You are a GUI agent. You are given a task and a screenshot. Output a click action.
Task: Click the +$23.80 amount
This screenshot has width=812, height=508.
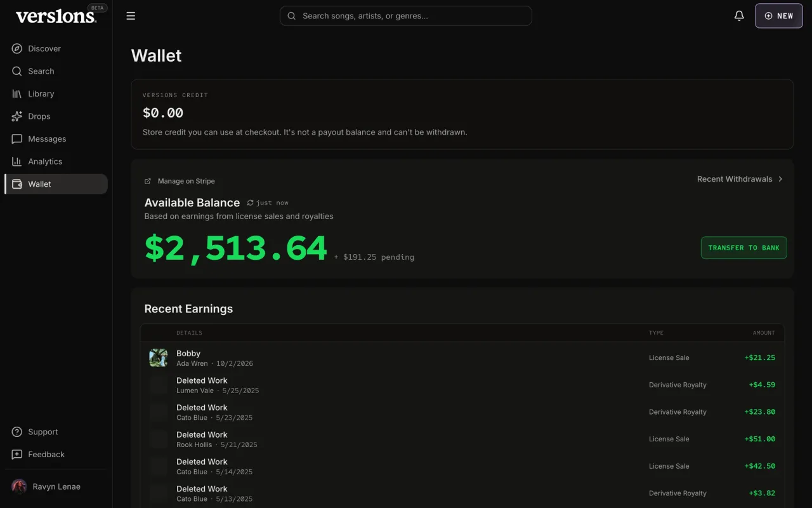pos(760,411)
